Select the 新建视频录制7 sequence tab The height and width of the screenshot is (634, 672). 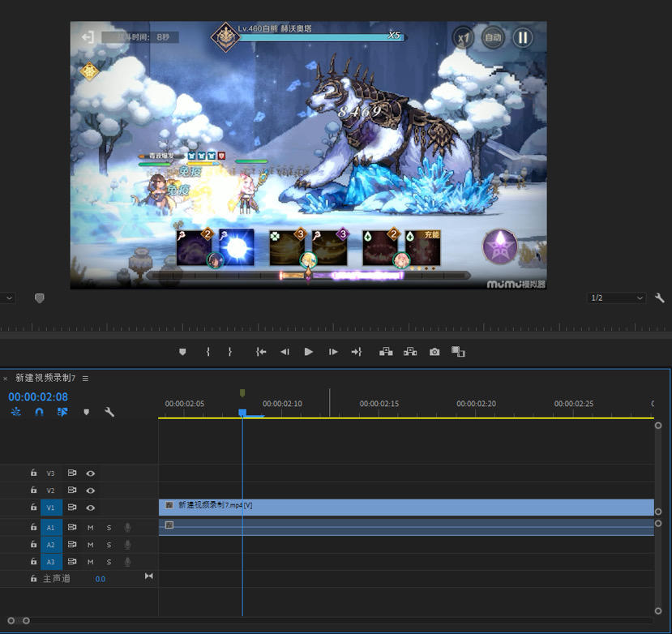[x=45, y=378]
